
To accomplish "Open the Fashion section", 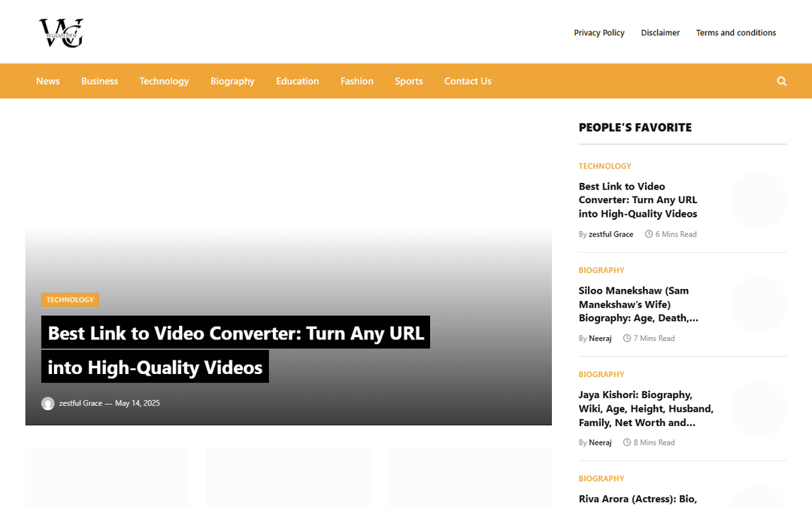I will (357, 81).
